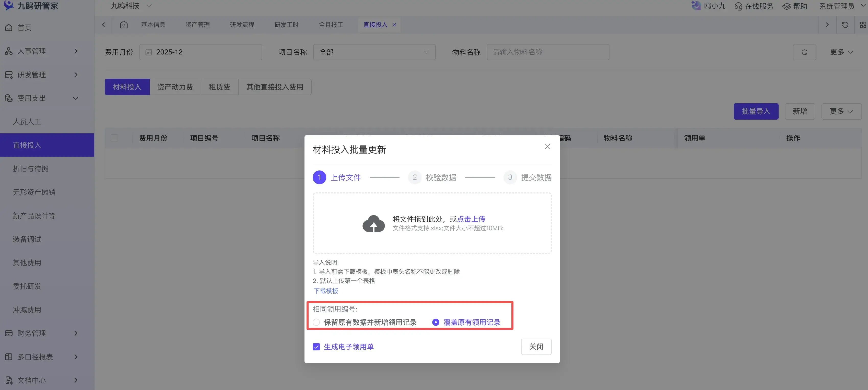Click the 关闭 button in the dialog
The height and width of the screenshot is (390, 868).
pos(536,347)
